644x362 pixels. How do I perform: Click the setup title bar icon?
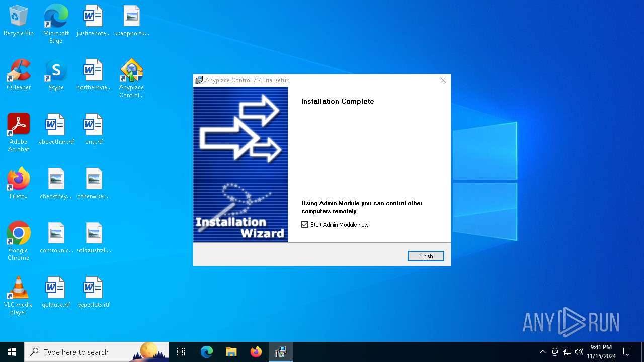click(199, 80)
